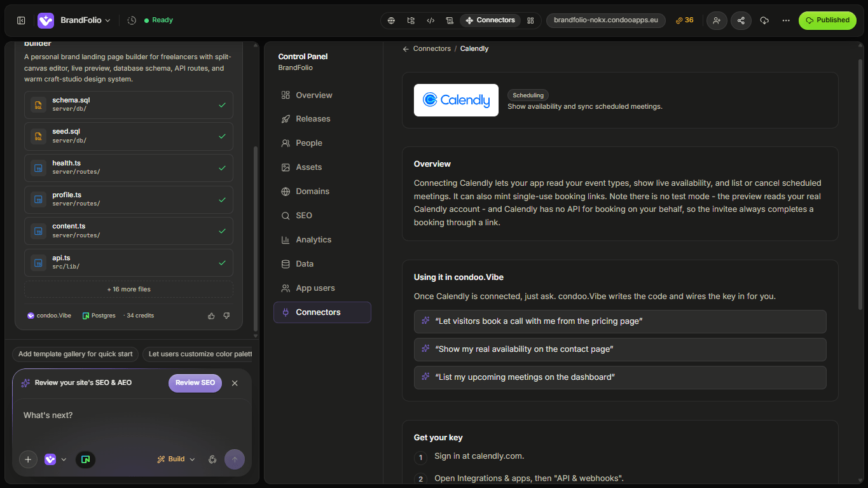
Task: Open the api.ts file row
Action: click(128, 263)
